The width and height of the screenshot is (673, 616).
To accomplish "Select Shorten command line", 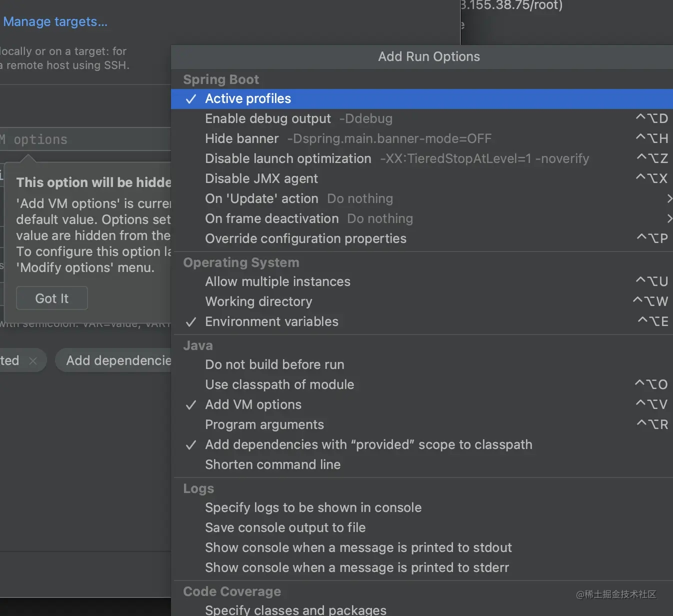I will tap(422, 465).
